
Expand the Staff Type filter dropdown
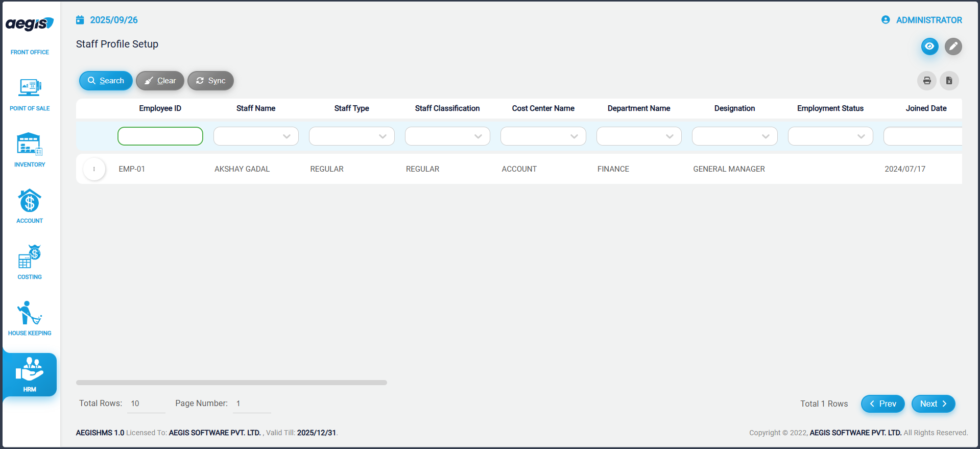(351, 136)
